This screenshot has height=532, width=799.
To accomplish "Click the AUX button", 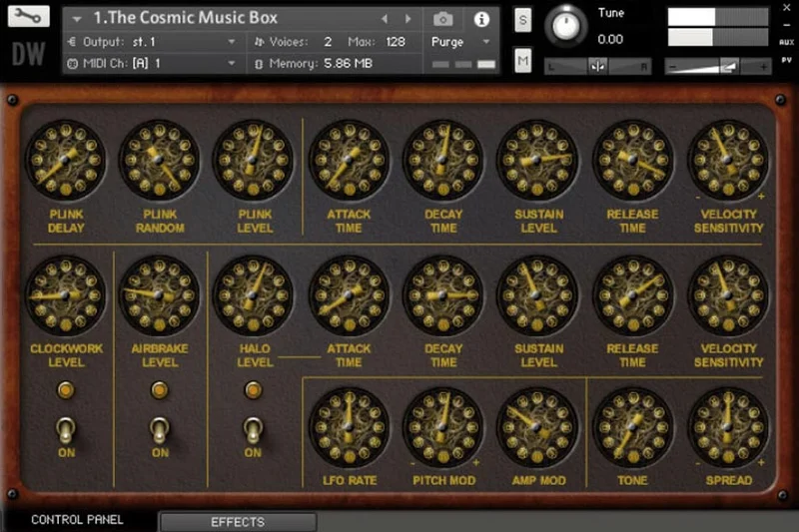I will (786, 42).
